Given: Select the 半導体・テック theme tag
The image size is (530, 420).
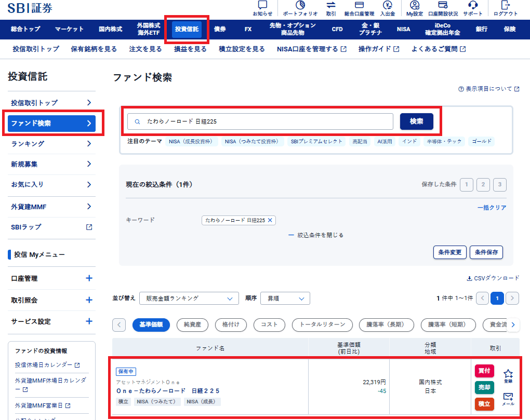Looking at the screenshot, I should (444, 141).
